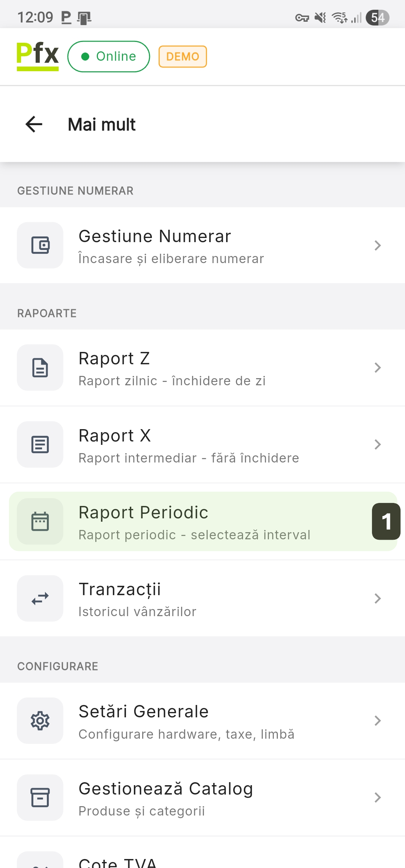Tap the Pfx logo
This screenshot has width=405, height=868.
[37, 56]
